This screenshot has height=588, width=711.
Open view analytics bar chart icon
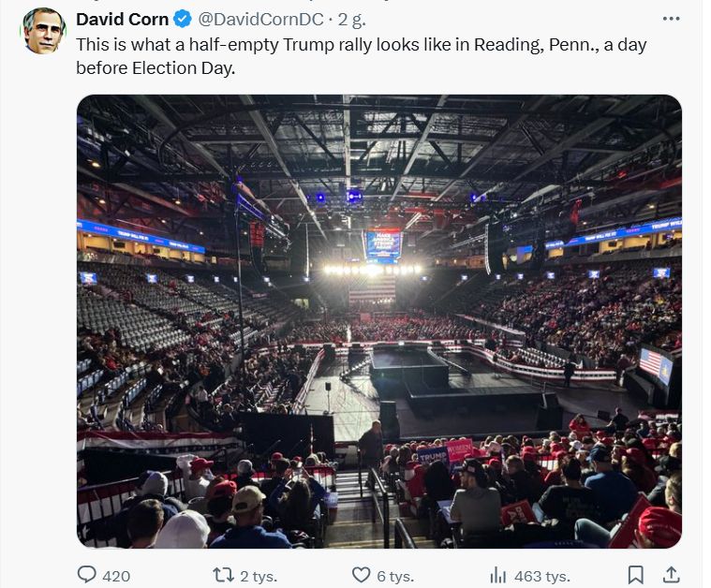pos(498,574)
